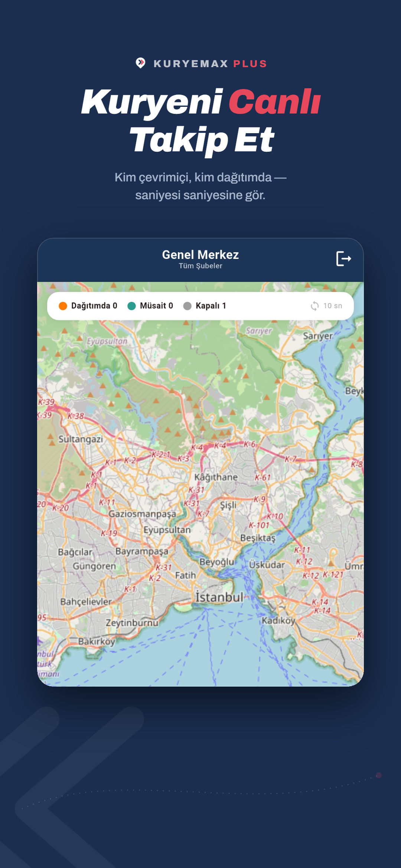Click the Kâğıthane label on the map

[216, 477]
